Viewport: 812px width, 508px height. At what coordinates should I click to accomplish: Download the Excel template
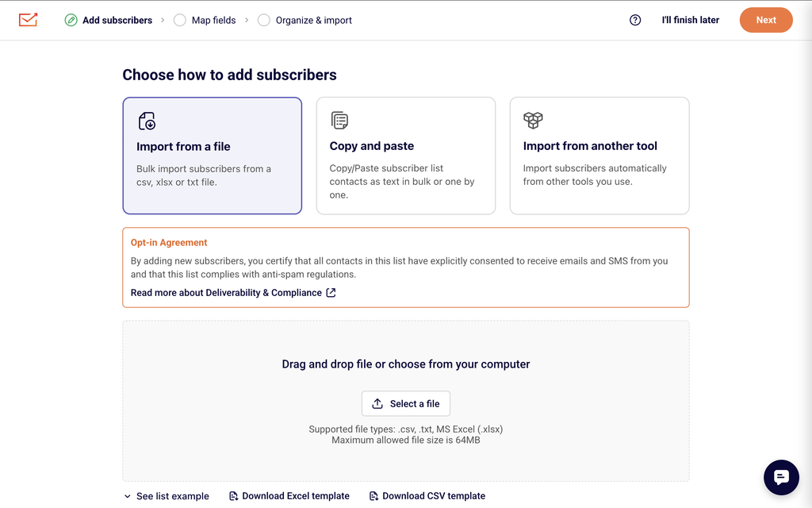point(289,496)
